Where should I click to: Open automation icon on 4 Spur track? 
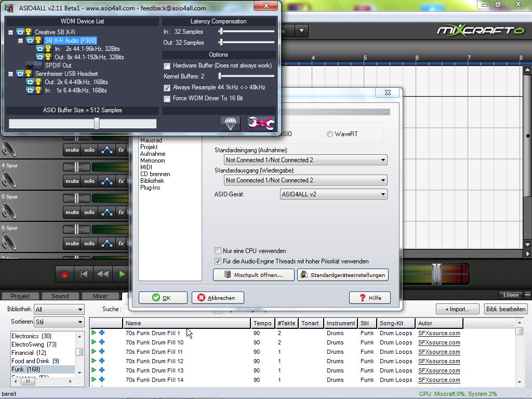click(107, 181)
